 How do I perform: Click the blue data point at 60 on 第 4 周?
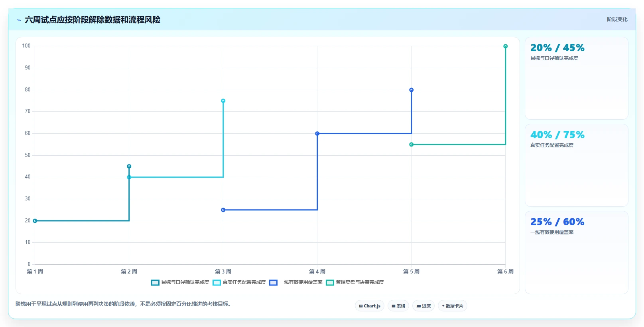[x=317, y=133]
